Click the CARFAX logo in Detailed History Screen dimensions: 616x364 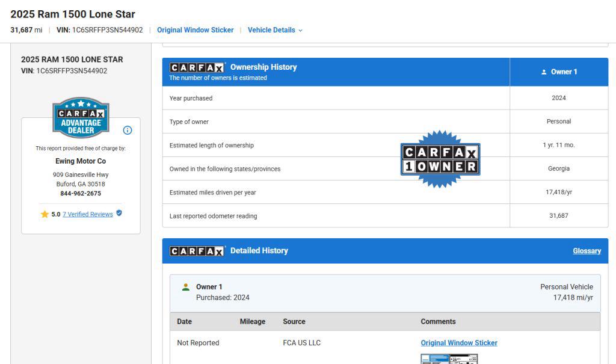coord(197,251)
